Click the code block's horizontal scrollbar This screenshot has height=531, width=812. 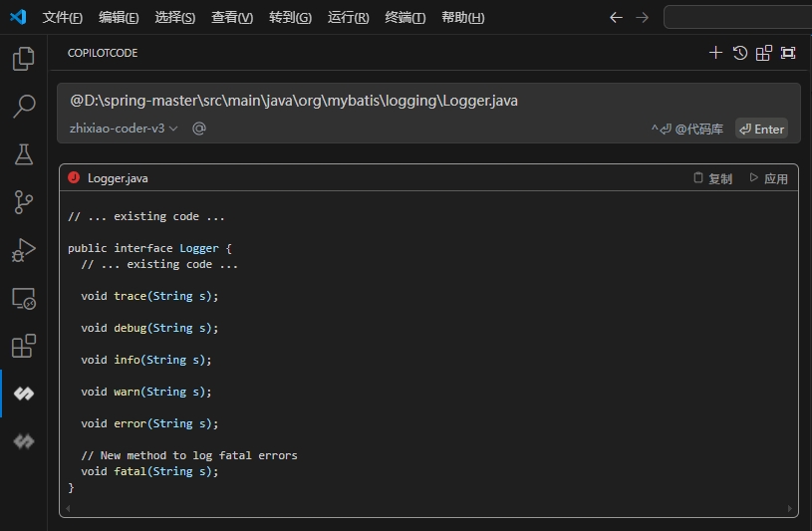pos(428,509)
